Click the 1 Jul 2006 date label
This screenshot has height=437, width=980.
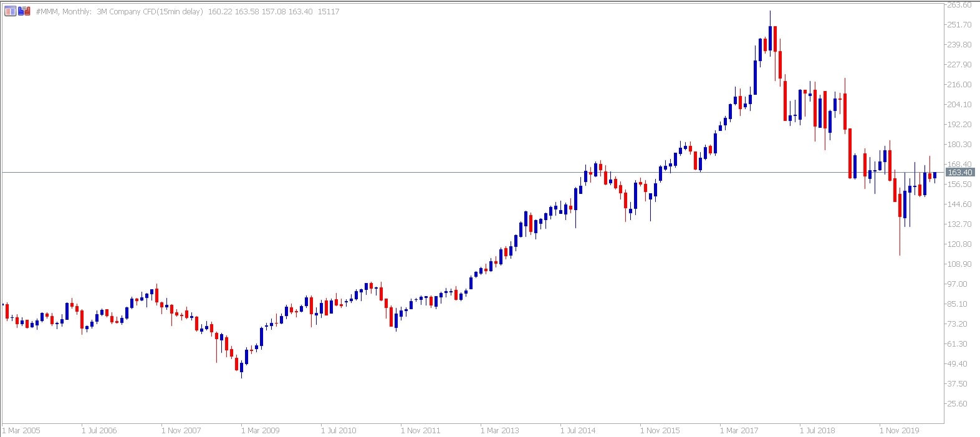99,430
